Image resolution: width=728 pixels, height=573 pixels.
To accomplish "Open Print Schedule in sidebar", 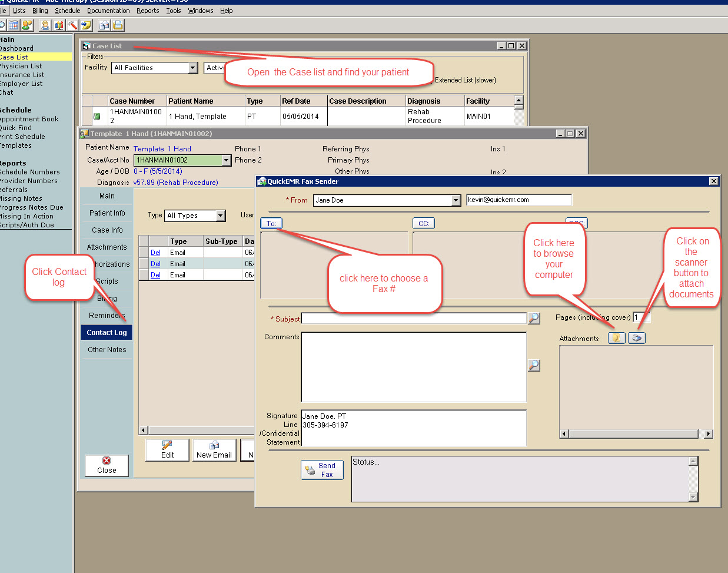I will click(x=22, y=137).
